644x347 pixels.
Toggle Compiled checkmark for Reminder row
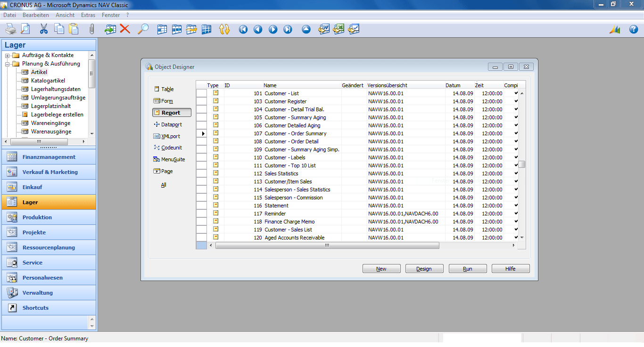[516, 214]
